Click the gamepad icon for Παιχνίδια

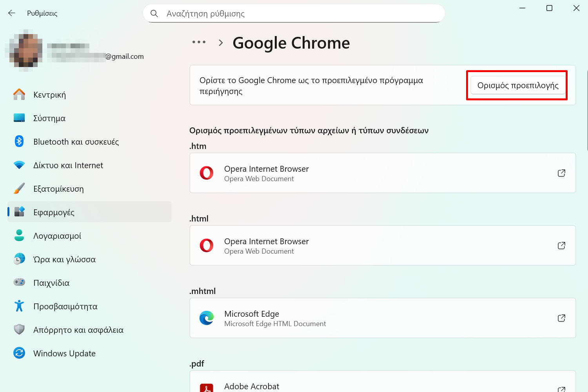[19, 282]
